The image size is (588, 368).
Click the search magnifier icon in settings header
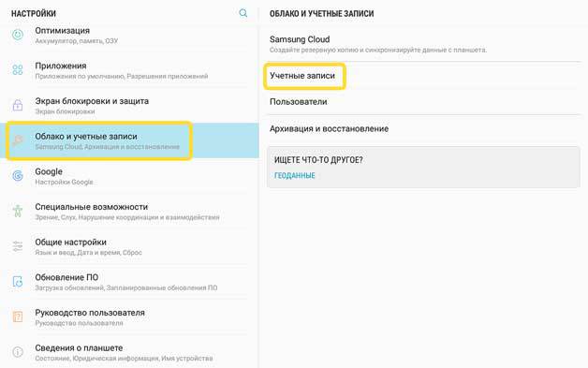pos(243,13)
